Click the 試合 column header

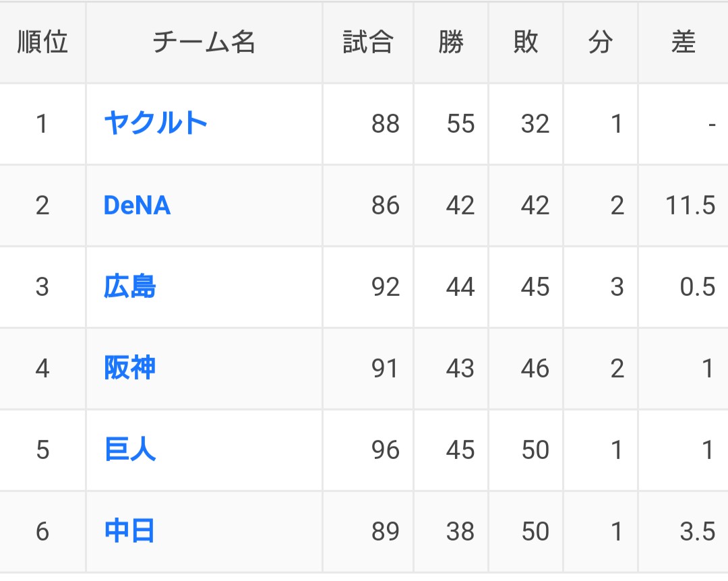tap(367, 42)
